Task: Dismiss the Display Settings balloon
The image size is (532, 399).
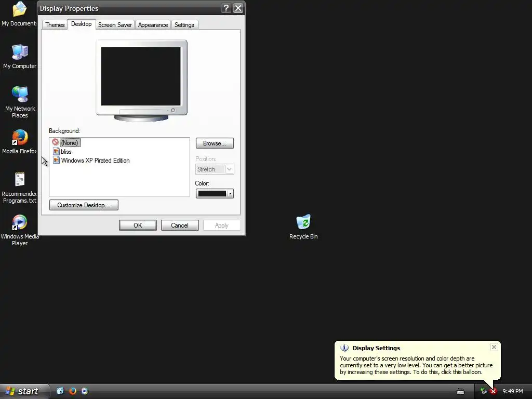Action: 494,347
